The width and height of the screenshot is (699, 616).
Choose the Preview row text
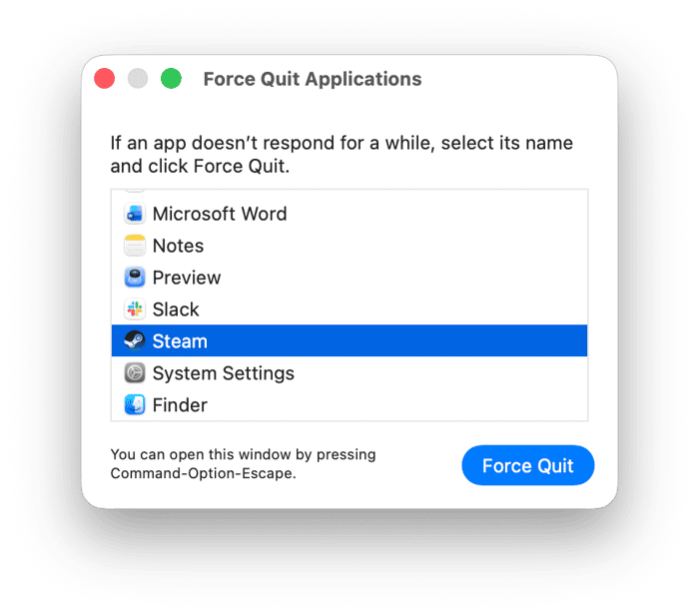point(187,278)
